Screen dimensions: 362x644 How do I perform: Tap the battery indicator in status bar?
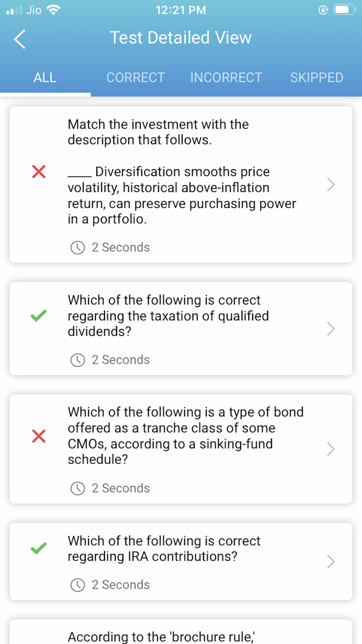[x=345, y=10]
